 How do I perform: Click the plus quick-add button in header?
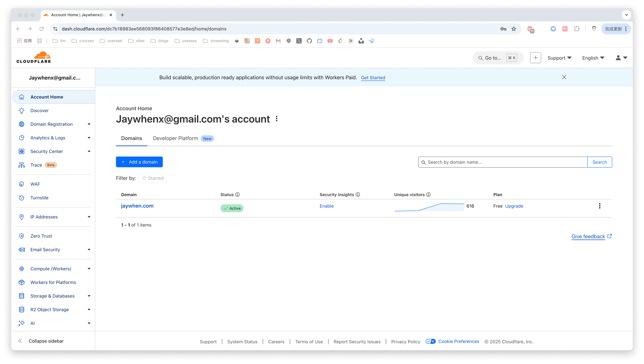pos(535,58)
